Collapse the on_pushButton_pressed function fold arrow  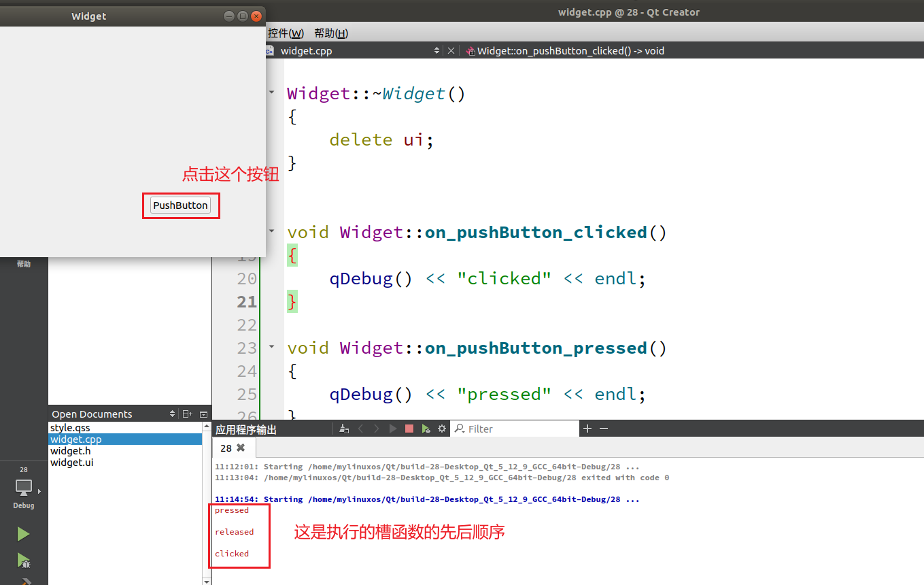[x=272, y=346]
